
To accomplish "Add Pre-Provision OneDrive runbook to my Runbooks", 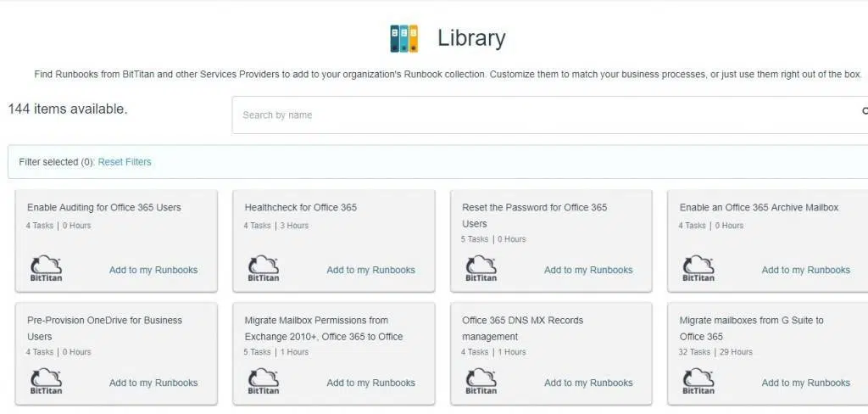I will pyautogui.click(x=153, y=383).
